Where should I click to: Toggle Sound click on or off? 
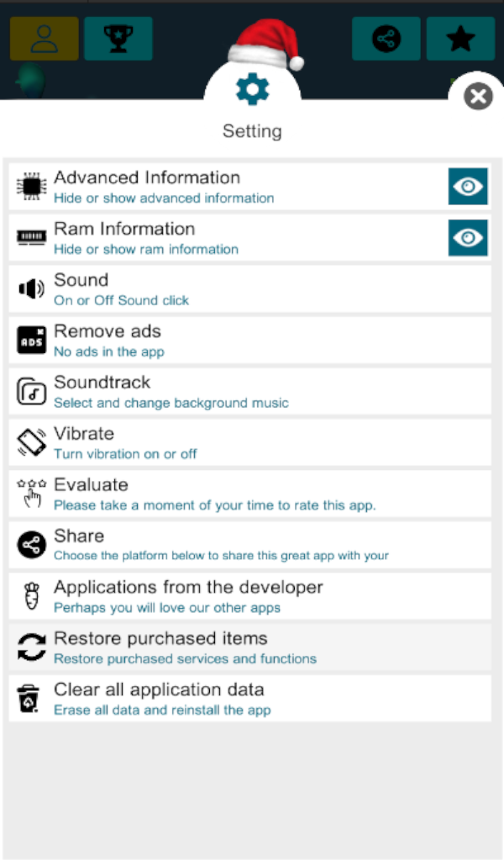249,289
